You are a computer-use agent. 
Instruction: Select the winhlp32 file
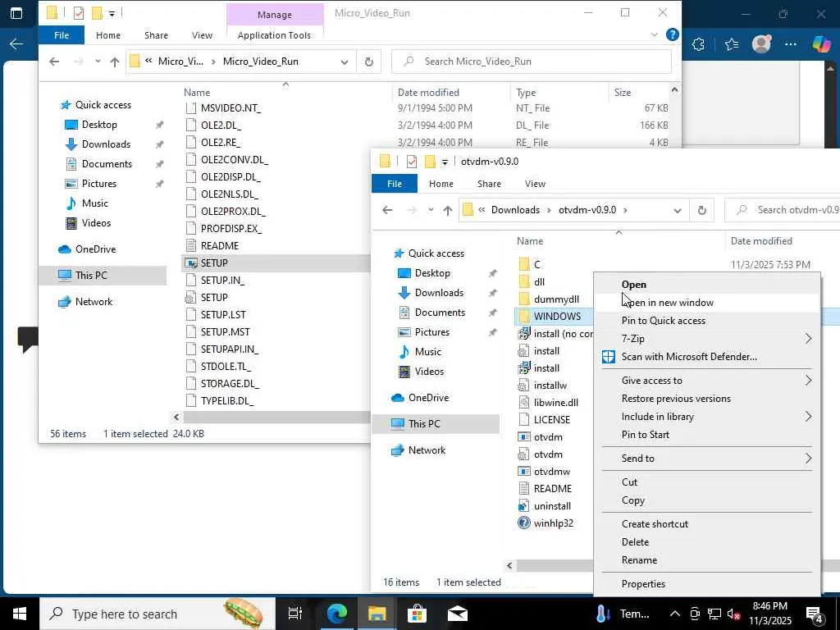554,523
